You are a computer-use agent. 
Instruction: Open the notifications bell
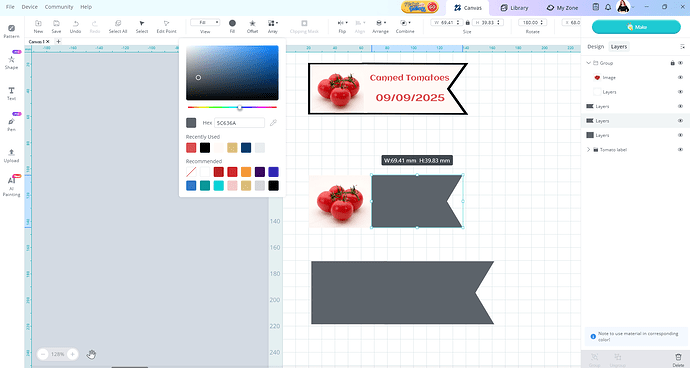608,7
